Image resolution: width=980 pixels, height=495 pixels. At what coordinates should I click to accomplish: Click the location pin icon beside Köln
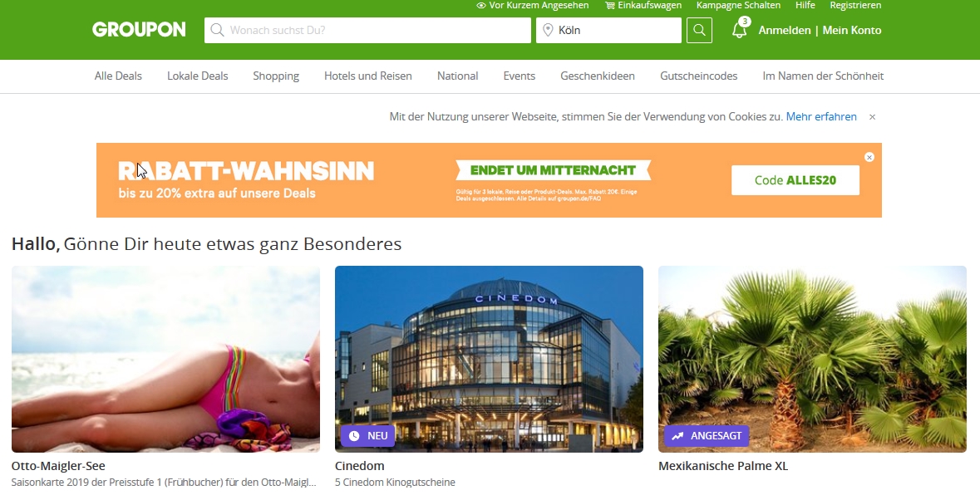(548, 30)
